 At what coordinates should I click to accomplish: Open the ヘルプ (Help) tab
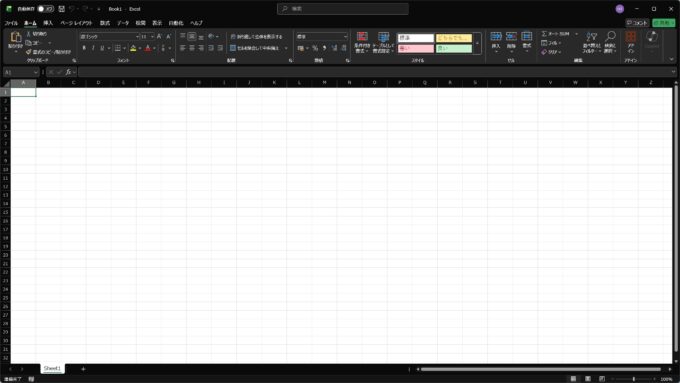click(196, 23)
